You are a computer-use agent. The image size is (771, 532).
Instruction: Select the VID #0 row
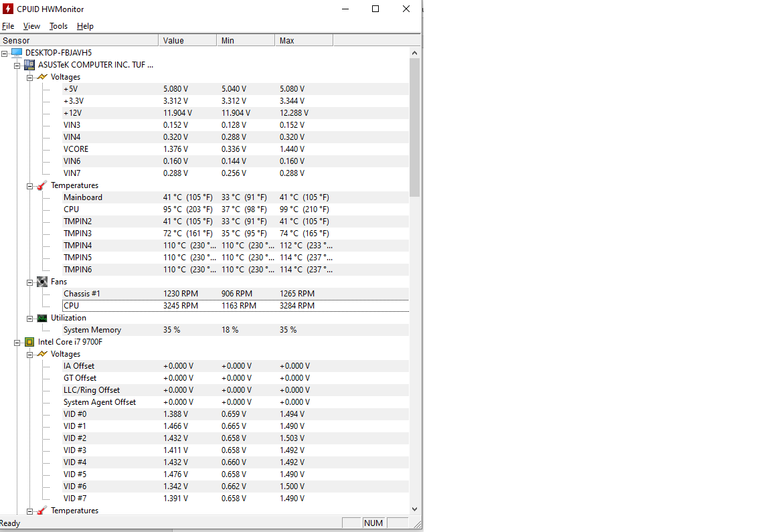click(x=235, y=414)
